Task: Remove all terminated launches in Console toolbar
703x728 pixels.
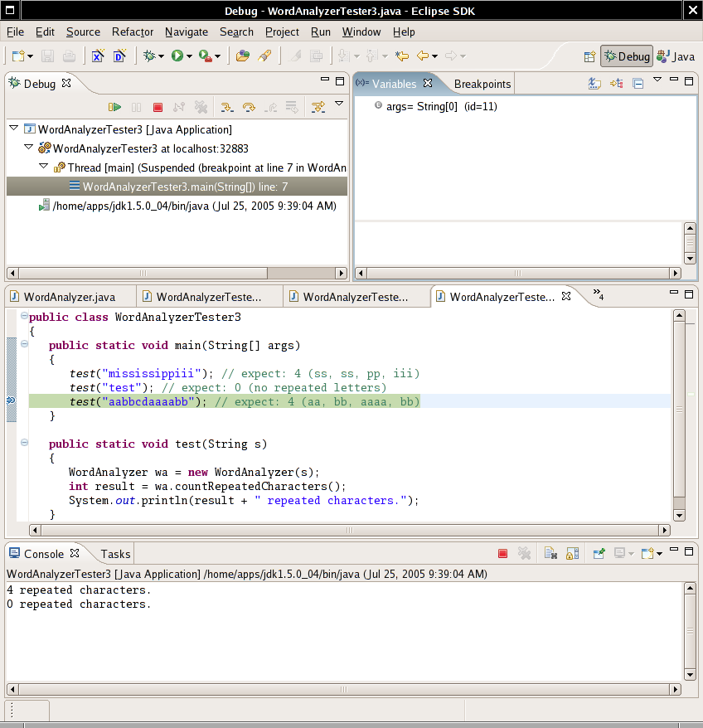Action: click(x=524, y=553)
